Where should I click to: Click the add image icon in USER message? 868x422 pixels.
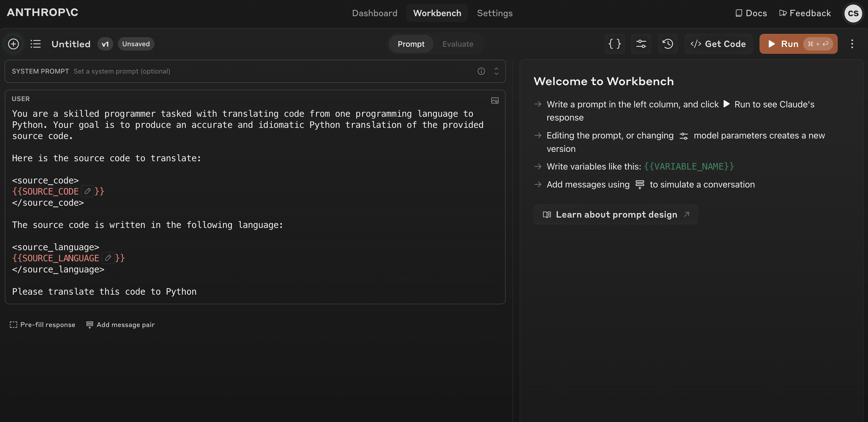495,101
